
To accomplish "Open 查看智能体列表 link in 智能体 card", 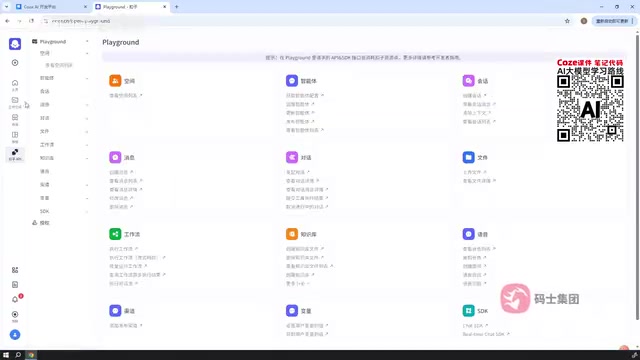I will pyautogui.click(x=305, y=130).
